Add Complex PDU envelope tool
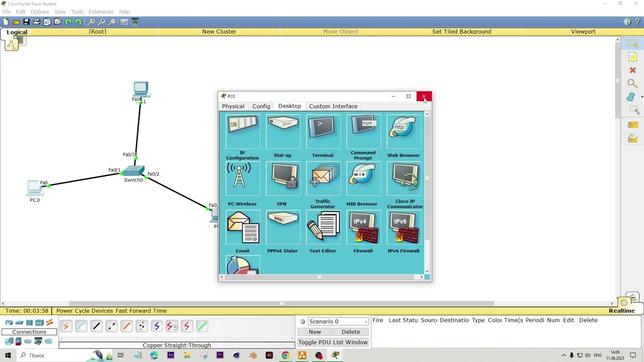Viewport: 644px width, 362px height. [x=632, y=138]
